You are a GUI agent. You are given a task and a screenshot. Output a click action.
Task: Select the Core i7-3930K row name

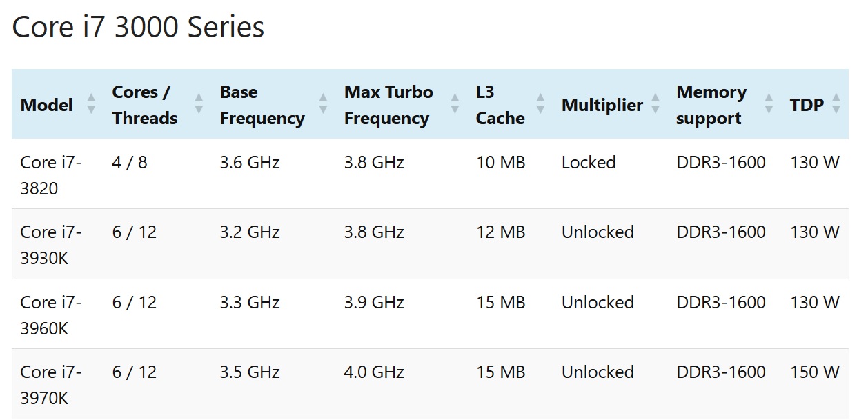tap(51, 245)
